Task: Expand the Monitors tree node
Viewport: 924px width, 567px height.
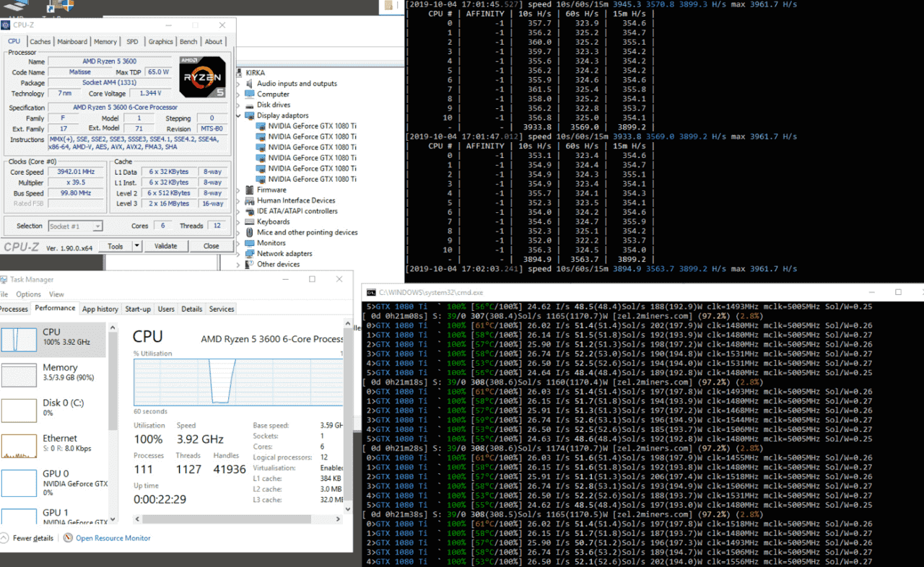Action: coord(240,243)
